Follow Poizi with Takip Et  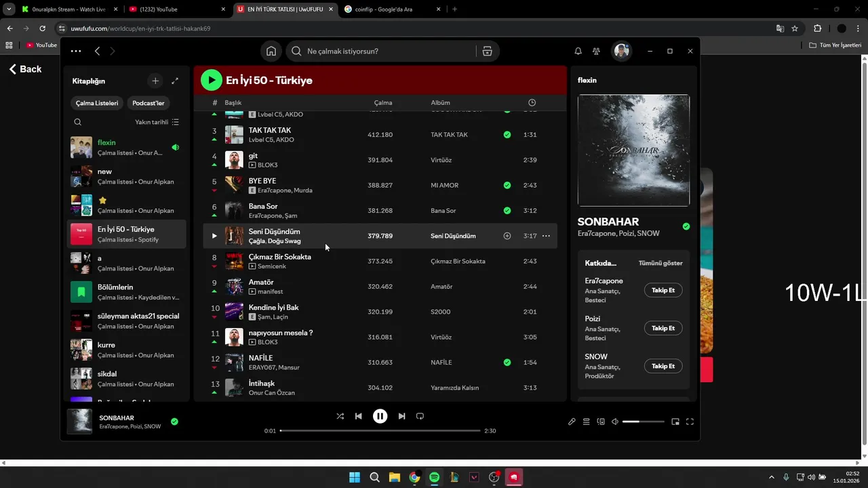[663, 328]
